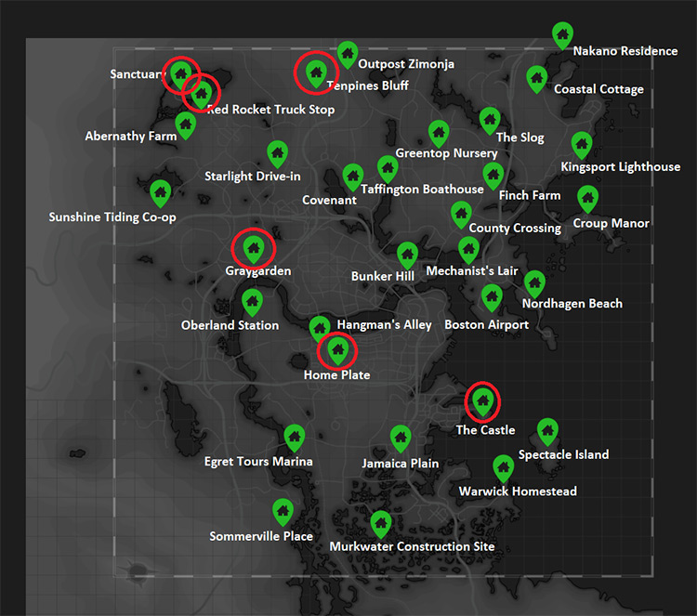This screenshot has width=697, height=616.
Task: Click the 'Kingsport Lighthouse' text label
Action: 621,167
